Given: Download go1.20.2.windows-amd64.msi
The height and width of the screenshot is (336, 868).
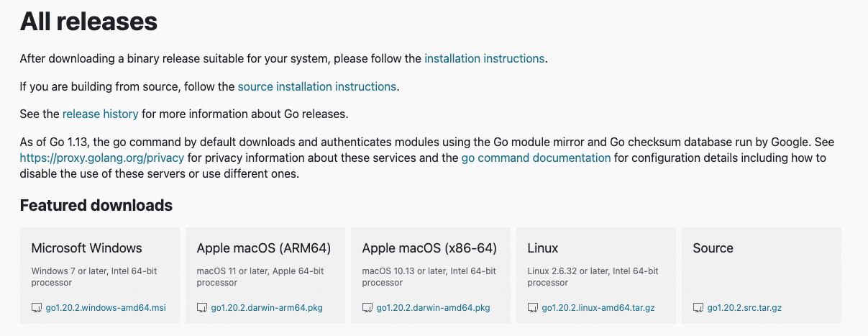Looking at the screenshot, I should pos(106,308).
